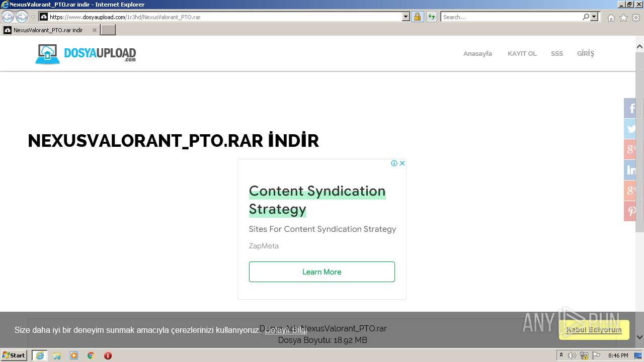644x362 pixels.
Task: Click the ZapMeta advertiser text
Action: (x=264, y=246)
